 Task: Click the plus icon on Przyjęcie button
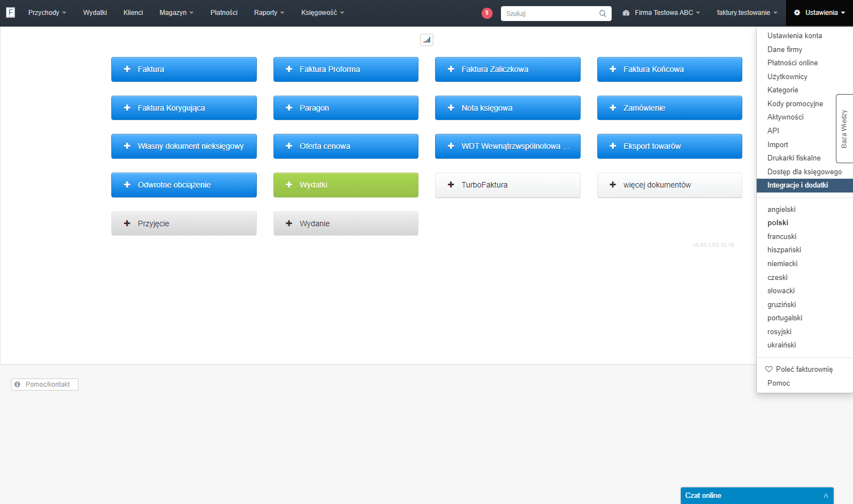coord(127,224)
